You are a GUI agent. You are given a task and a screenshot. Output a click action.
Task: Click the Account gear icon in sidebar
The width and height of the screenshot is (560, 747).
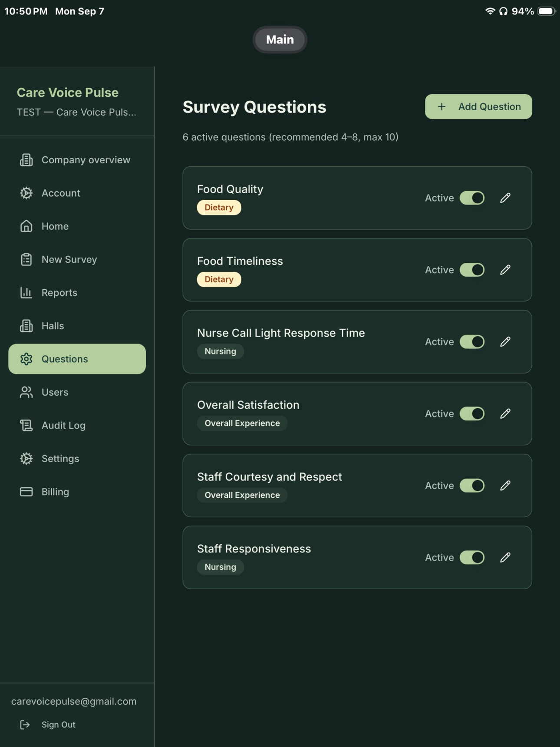click(26, 193)
